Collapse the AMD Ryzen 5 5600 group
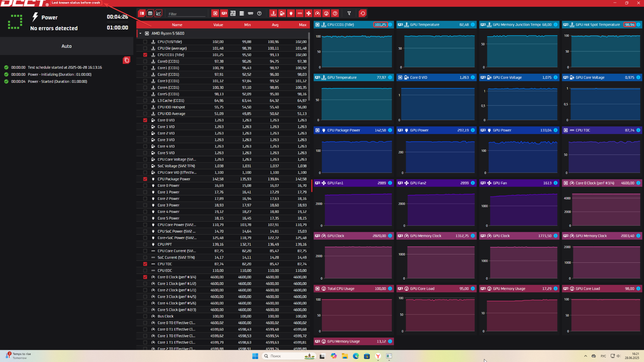Image resolution: width=644 pixels, height=362 pixels. coord(141,34)
